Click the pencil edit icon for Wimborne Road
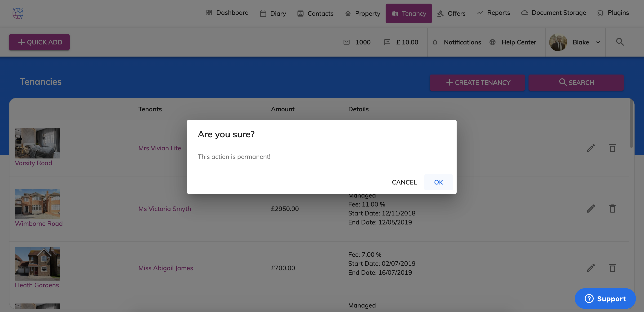The width and height of the screenshot is (644, 312). [x=591, y=209]
